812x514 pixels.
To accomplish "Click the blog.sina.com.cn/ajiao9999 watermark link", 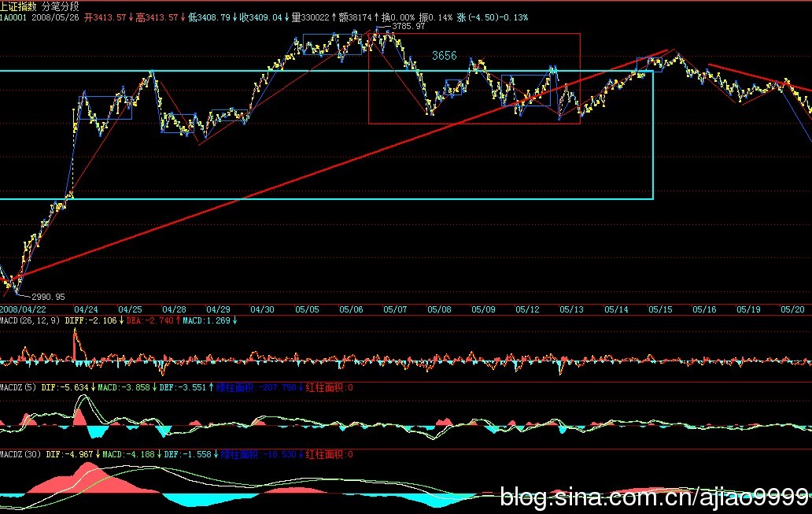I will 655,497.
